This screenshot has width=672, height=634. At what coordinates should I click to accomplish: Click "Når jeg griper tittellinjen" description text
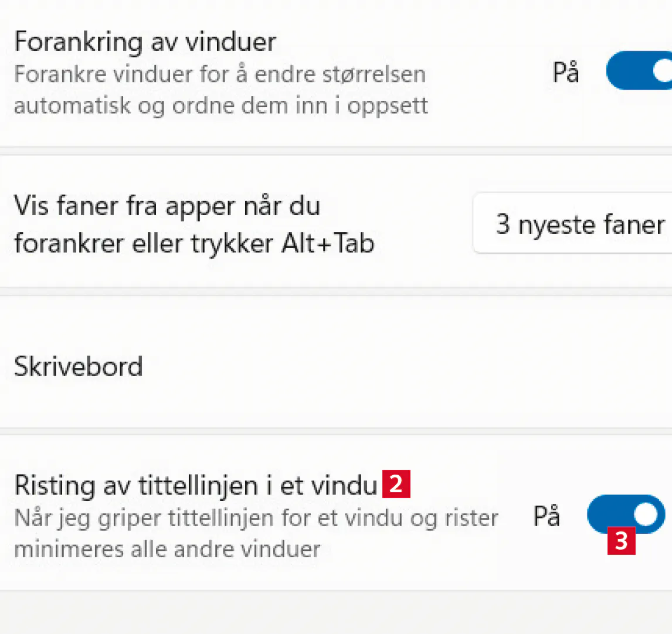256,518
